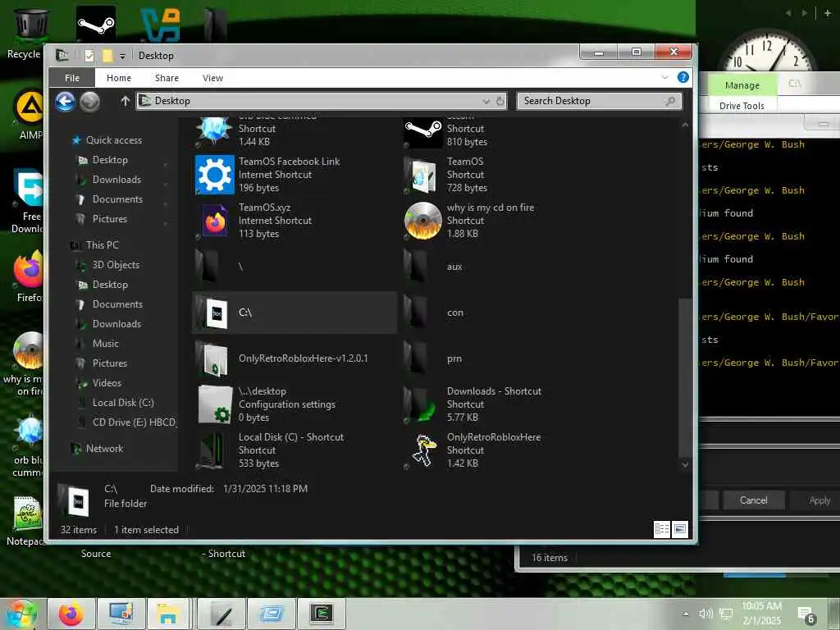
Task: Click the New folder quick access toolbar icon
Action: pyautogui.click(x=107, y=56)
